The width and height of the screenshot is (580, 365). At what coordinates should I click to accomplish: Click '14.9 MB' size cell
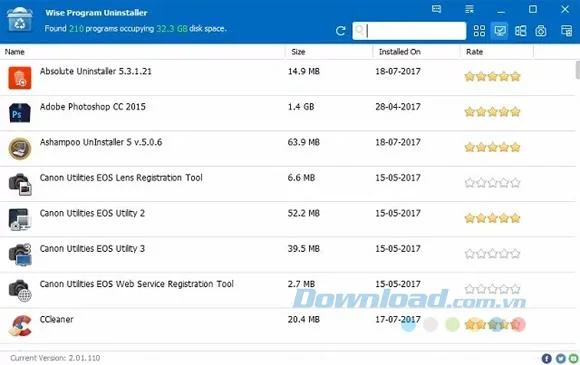[x=304, y=71]
